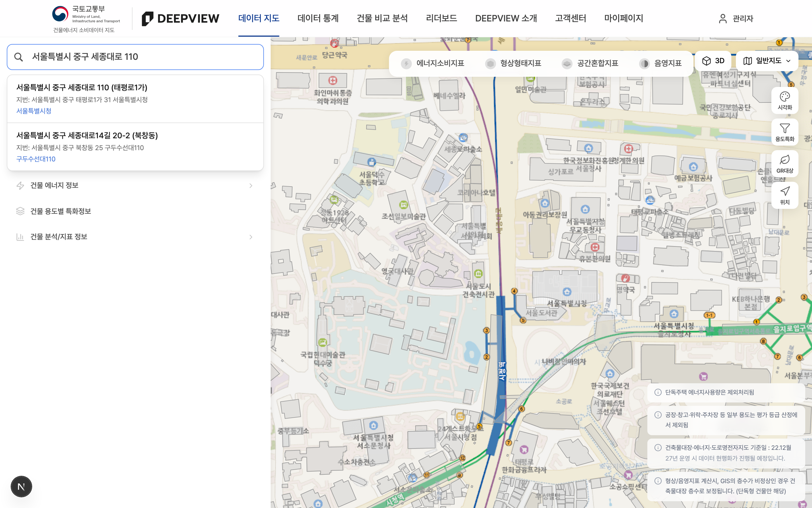This screenshot has height=508, width=812.
Task: Click the DEEPVIEW logo
Action: click(180, 18)
